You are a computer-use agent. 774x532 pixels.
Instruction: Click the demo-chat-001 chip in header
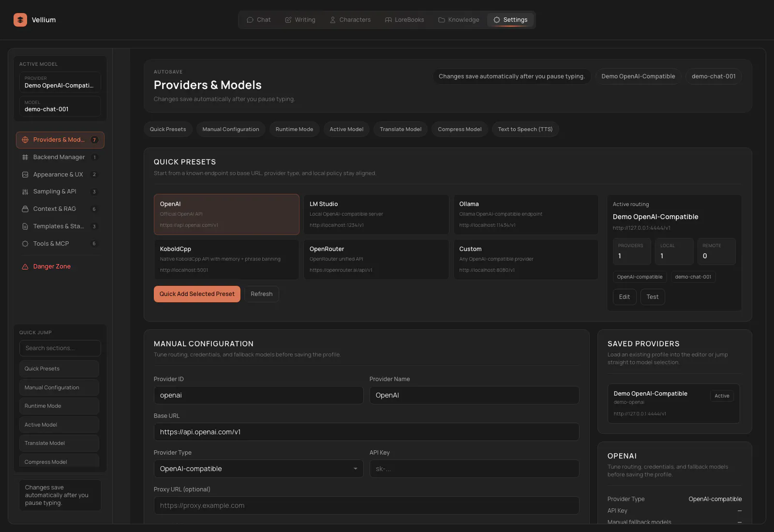714,76
